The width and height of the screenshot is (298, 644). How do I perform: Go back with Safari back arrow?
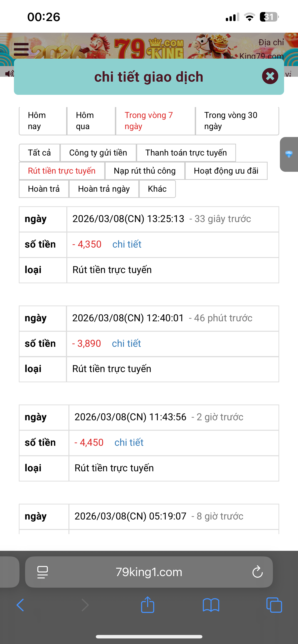pyautogui.click(x=20, y=605)
